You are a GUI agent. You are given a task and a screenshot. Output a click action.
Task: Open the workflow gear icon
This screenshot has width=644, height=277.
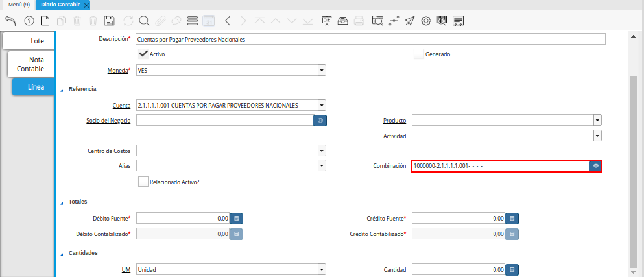coord(426,21)
